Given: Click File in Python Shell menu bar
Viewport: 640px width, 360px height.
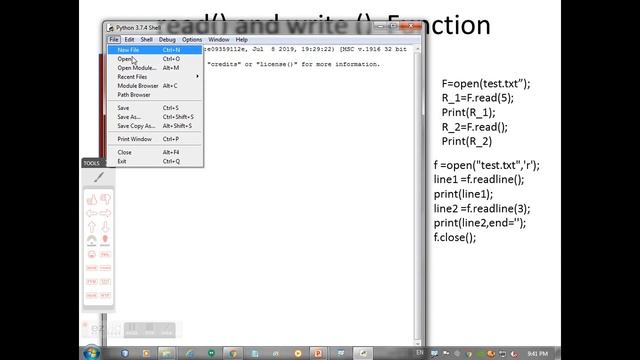Looking at the screenshot, I should point(113,40).
